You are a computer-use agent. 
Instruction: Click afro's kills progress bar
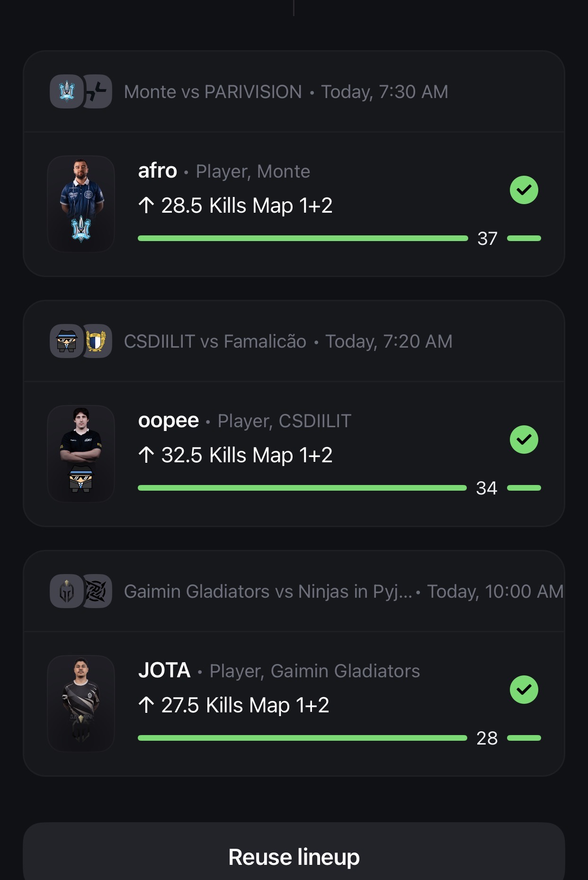(303, 238)
